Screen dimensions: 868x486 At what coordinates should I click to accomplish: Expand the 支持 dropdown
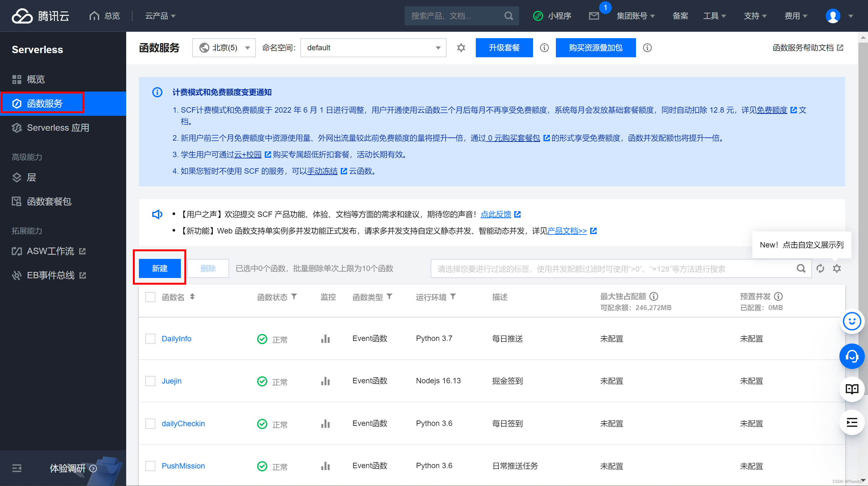(x=755, y=16)
